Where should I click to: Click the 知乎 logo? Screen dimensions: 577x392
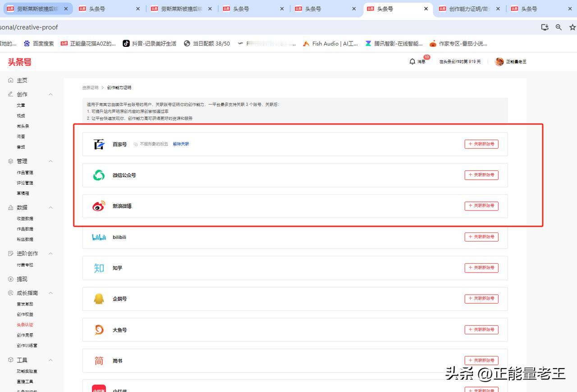(99, 268)
